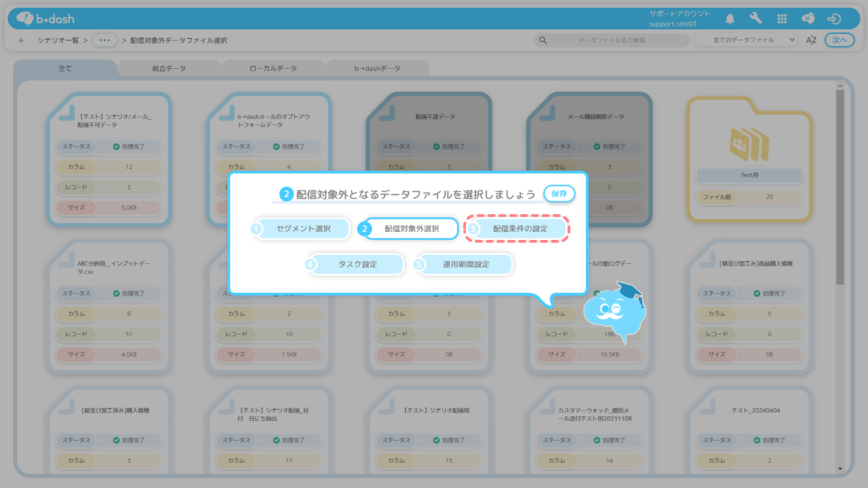Screen dimensions: 868x488
Task: Click the 保存 button
Action: 559,193
